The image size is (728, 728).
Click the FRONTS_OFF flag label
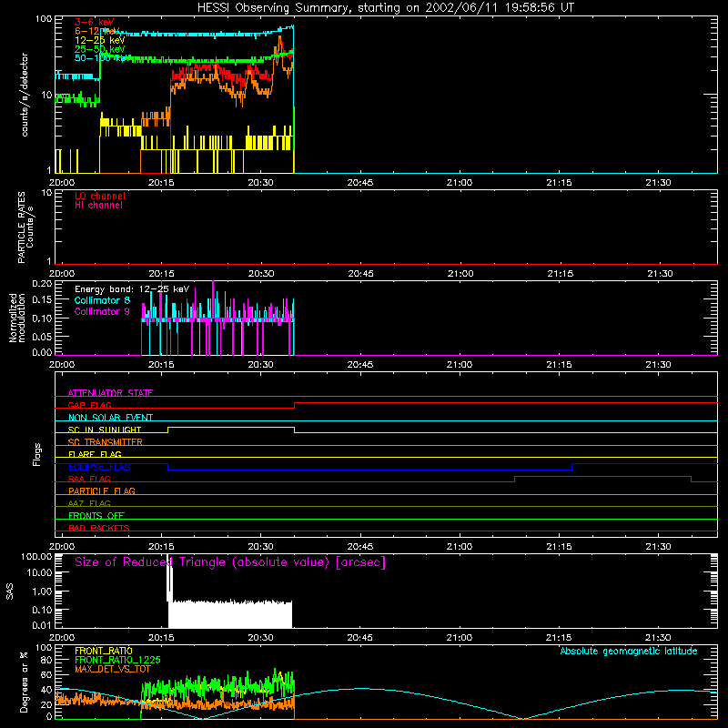click(96, 515)
